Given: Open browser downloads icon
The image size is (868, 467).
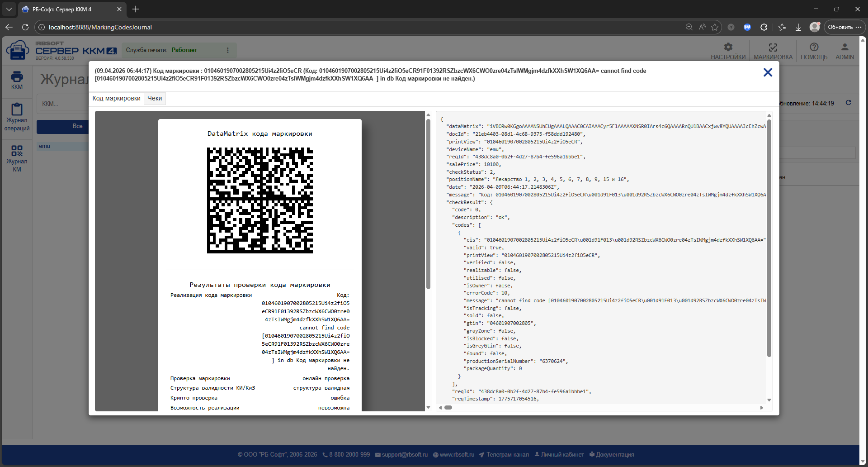Looking at the screenshot, I should tap(798, 27).
